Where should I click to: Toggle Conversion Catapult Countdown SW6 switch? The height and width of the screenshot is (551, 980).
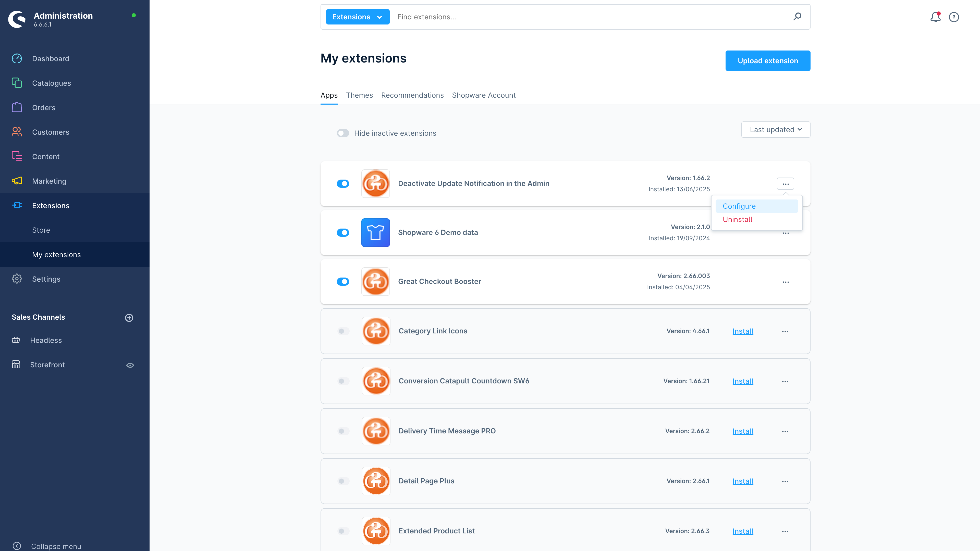(343, 381)
